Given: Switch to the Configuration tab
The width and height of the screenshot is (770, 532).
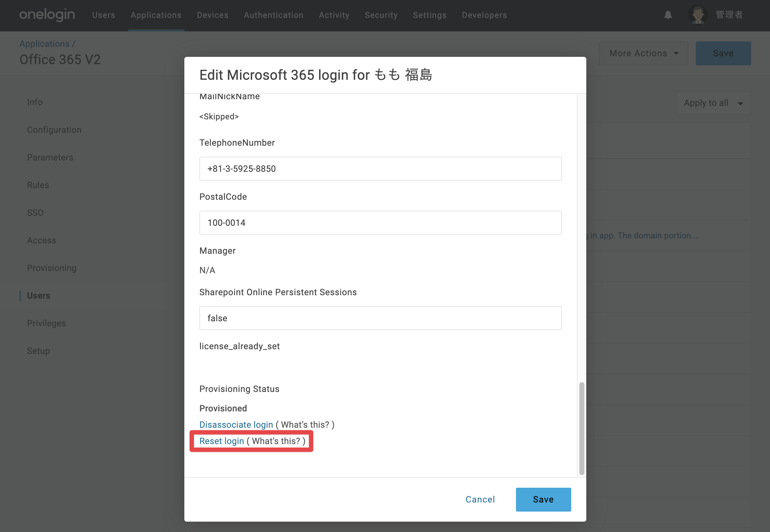Looking at the screenshot, I should pos(54,130).
